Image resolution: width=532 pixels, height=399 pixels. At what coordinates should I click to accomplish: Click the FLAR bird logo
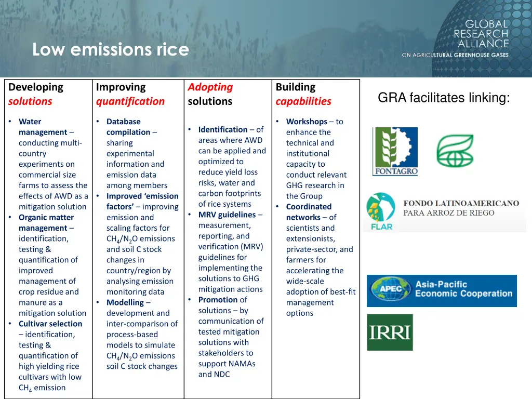point(381,212)
